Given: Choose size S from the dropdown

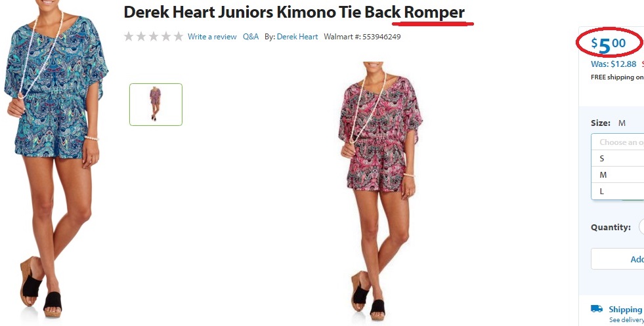Looking at the screenshot, I should pyautogui.click(x=618, y=159).
